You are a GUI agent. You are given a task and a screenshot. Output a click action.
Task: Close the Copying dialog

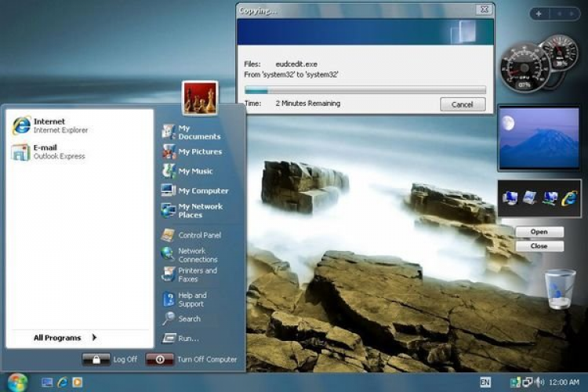(x=485, y=9)
